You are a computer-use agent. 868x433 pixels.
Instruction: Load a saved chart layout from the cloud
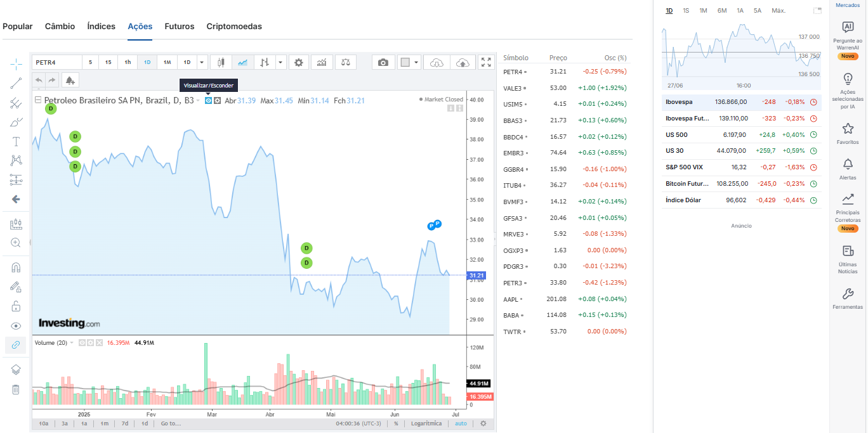(436, 62)
